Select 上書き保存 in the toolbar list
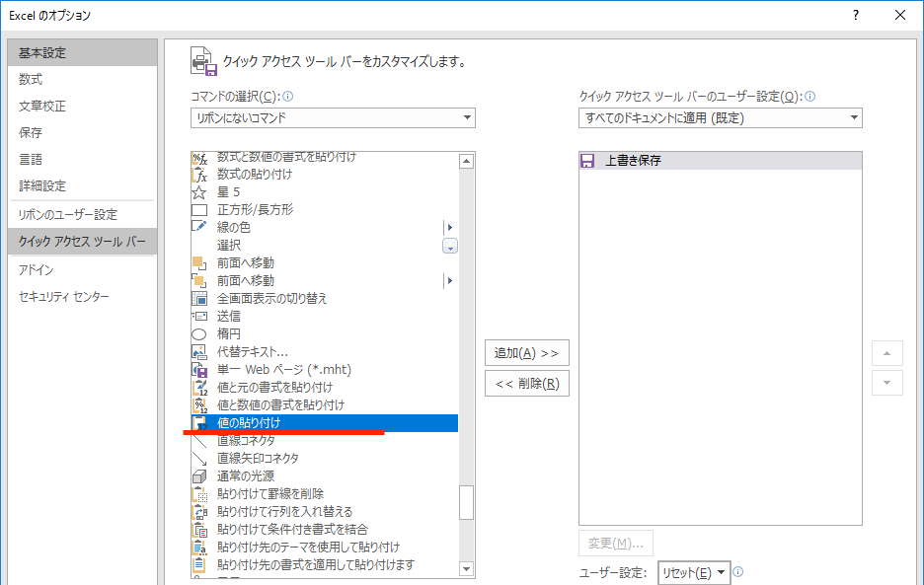 click(720, 160)
